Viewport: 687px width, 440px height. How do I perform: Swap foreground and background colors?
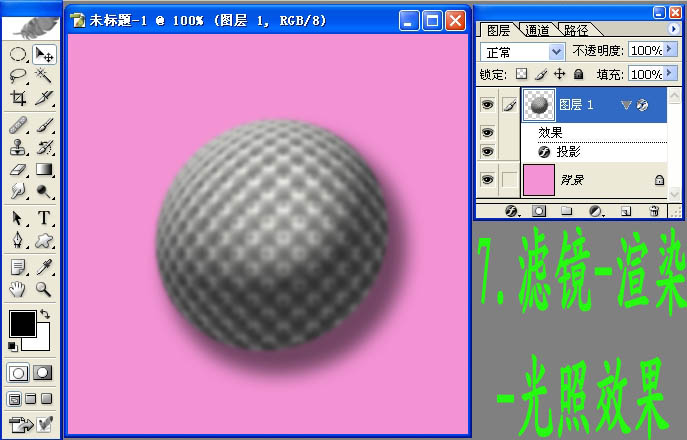pyautogui.click(x=45, y=314)
